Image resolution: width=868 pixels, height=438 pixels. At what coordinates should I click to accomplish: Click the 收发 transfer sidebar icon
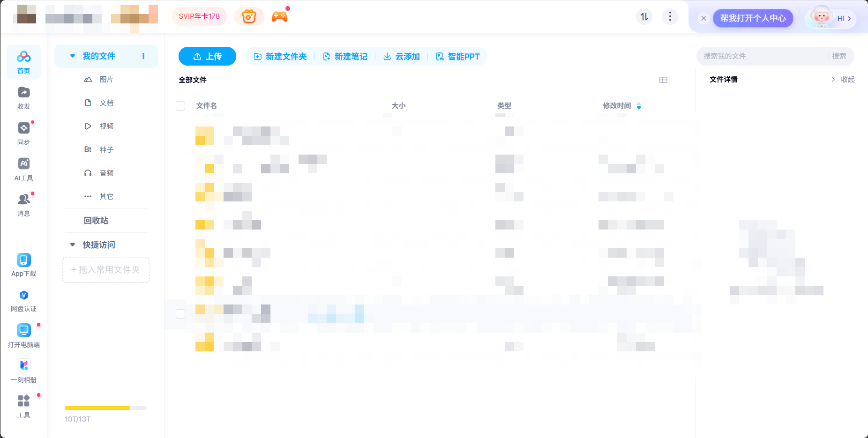(x=23, y=93)
